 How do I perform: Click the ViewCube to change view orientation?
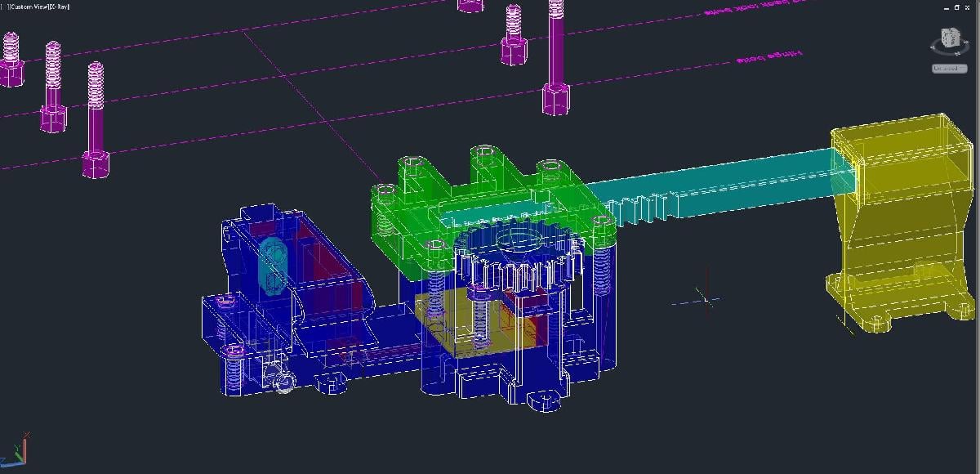pyautogui.click(x=951, y=38)
